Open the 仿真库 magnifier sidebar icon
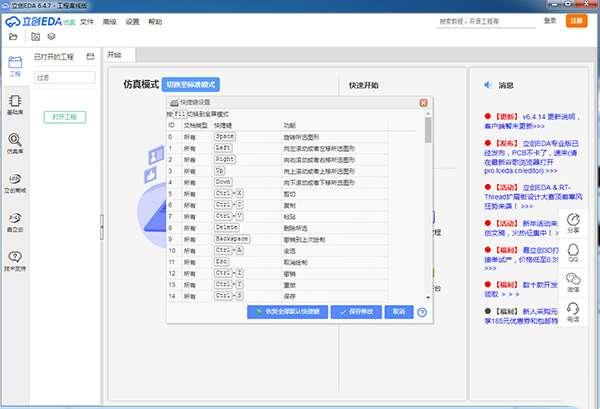The height and width of the screenshot is (409, 600). coord(15,144)
